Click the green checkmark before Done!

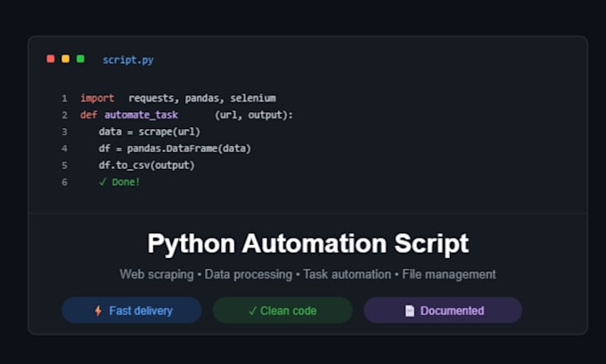(102, 182)
